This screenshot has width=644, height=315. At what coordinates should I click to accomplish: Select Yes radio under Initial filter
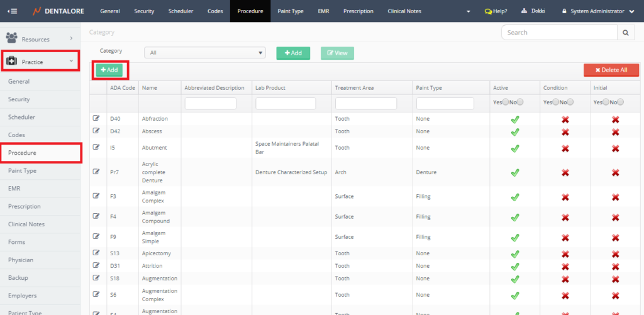pos(605,102)
